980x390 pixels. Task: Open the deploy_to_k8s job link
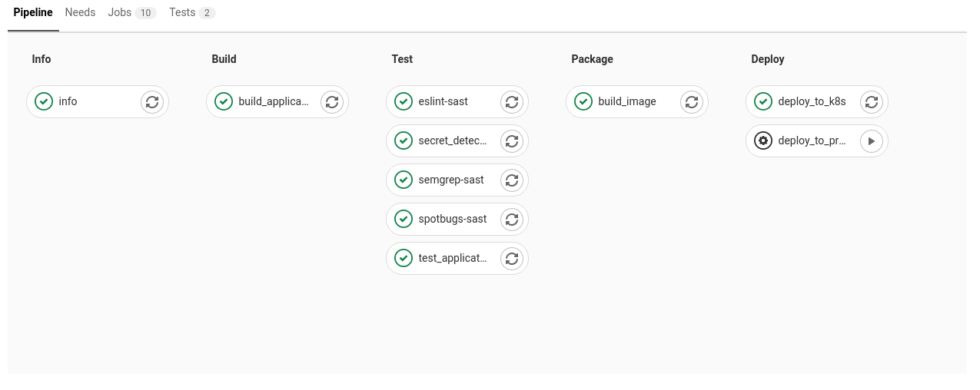pyautogui.click(x=812, y=101)
